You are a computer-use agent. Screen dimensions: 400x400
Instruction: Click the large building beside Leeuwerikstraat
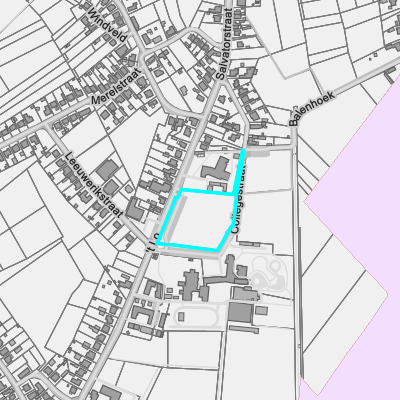107,170
